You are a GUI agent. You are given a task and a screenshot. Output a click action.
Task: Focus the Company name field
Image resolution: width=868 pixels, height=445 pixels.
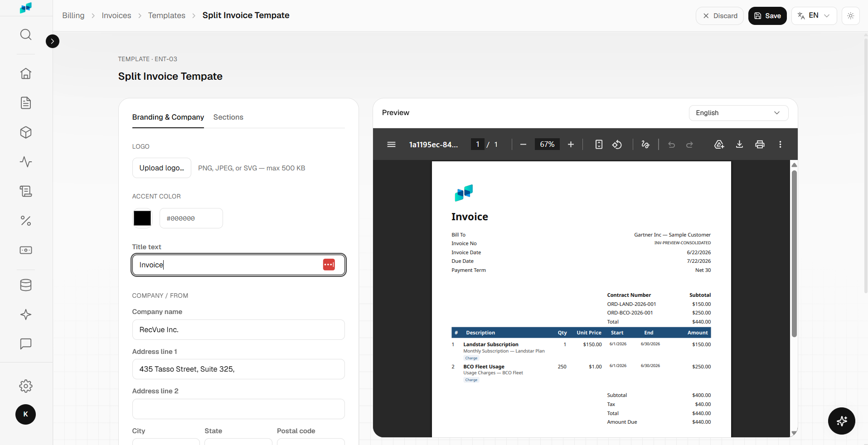(x=238, y=330)
